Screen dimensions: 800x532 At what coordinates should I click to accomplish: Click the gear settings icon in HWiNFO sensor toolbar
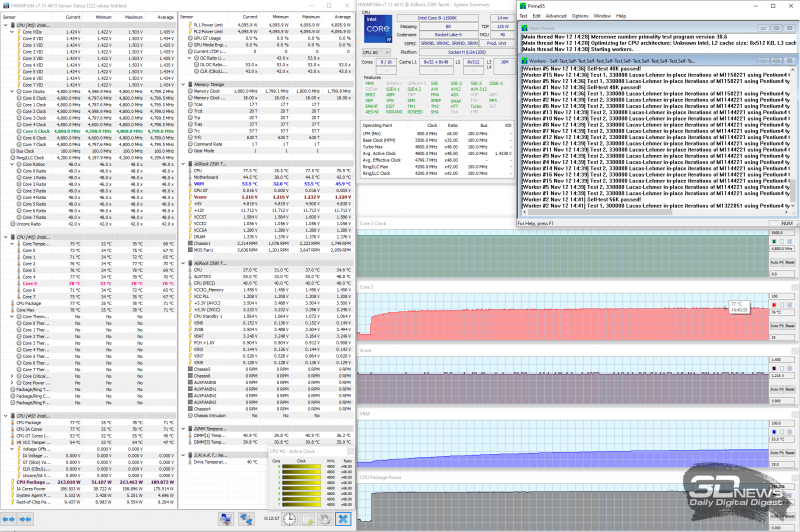324,519
